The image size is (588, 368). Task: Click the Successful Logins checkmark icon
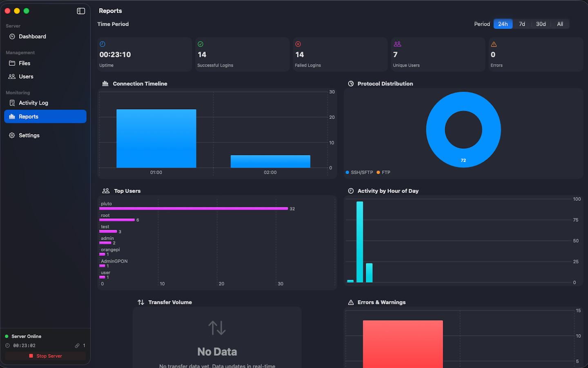(200, 44)
